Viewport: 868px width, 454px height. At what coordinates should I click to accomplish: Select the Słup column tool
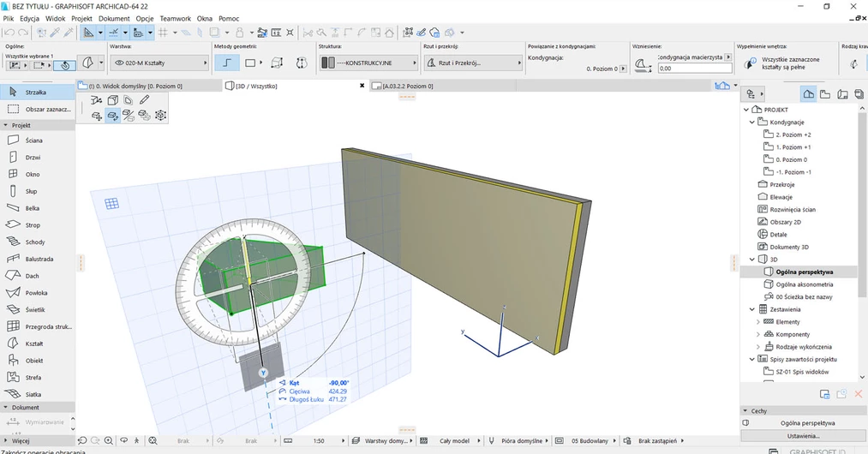[37, 191]
